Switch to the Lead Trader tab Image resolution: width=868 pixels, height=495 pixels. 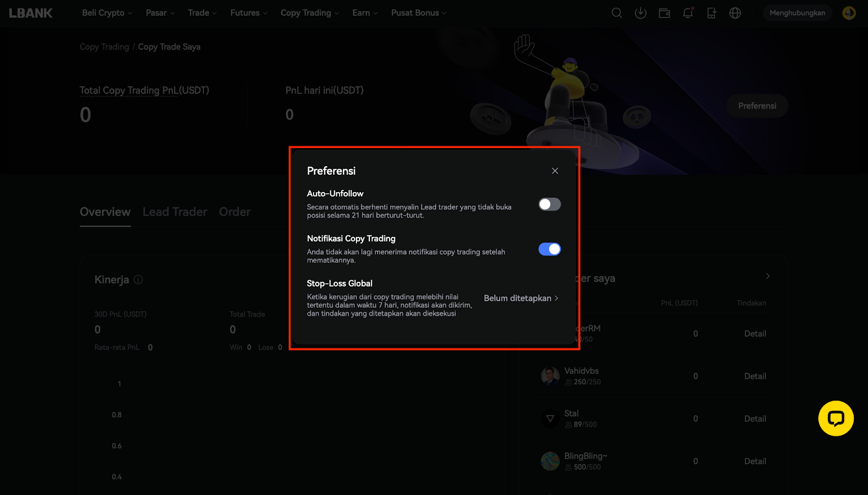click(x=175, y=212)
